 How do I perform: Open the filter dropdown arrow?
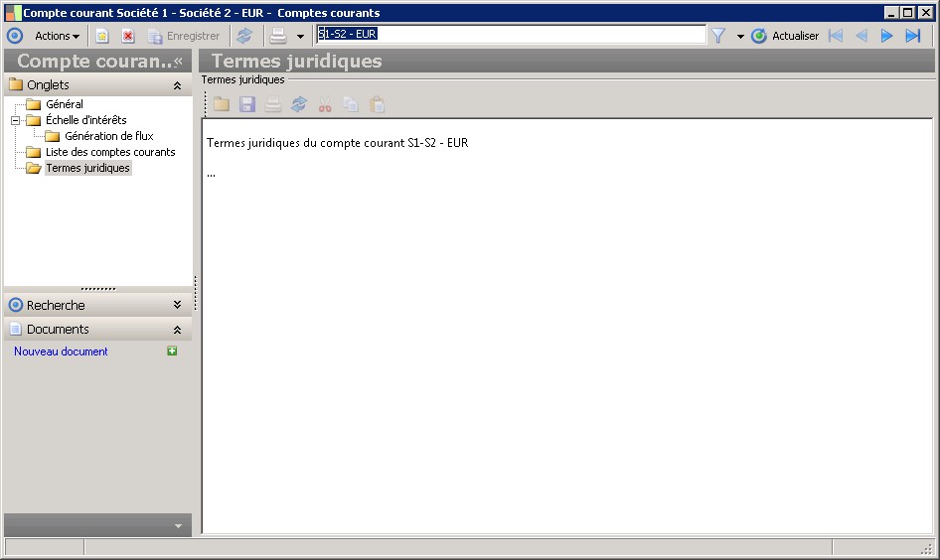[740, 37]
